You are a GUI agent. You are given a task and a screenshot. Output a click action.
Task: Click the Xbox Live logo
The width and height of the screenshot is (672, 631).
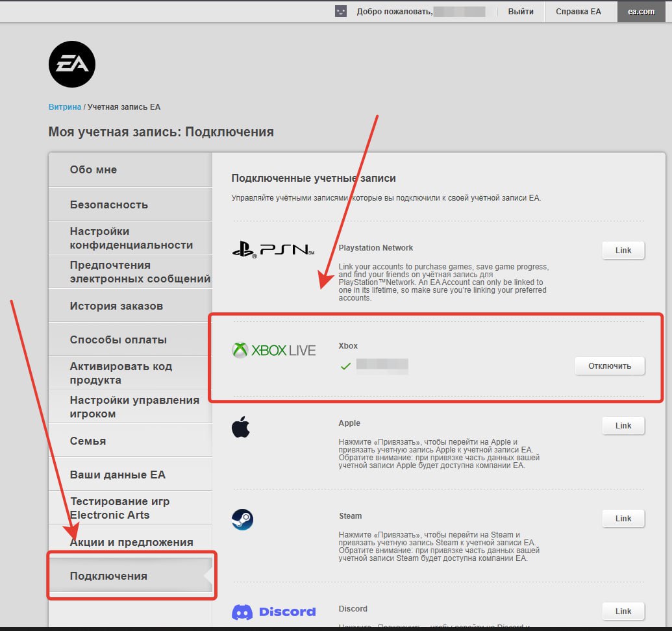click(273, 350)
